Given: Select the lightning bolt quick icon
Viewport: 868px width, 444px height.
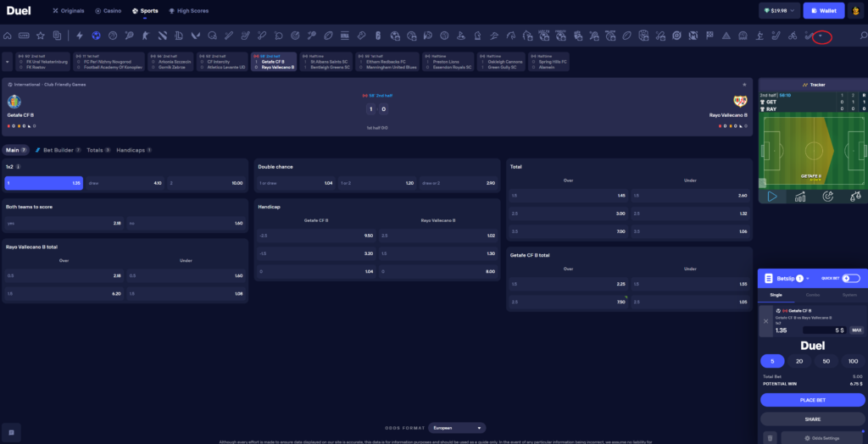Looking at the screenshot, I should tap(80, 36).
